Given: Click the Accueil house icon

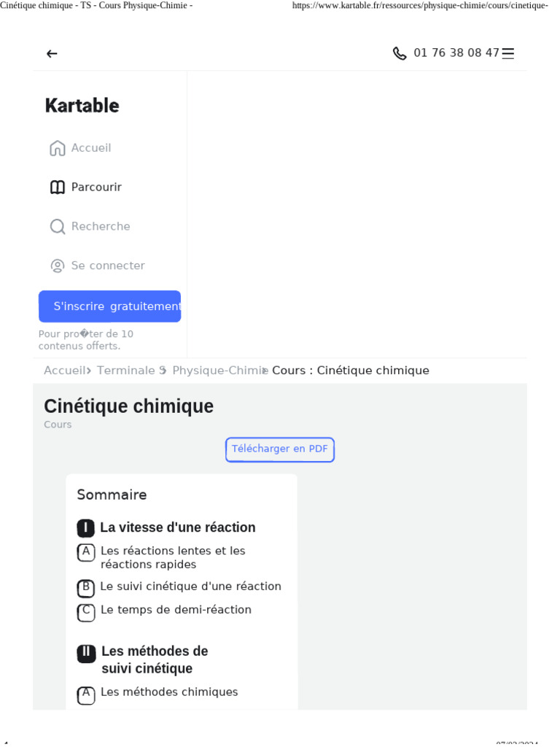Looking at the screenshot, I should (x=57, y=148).
